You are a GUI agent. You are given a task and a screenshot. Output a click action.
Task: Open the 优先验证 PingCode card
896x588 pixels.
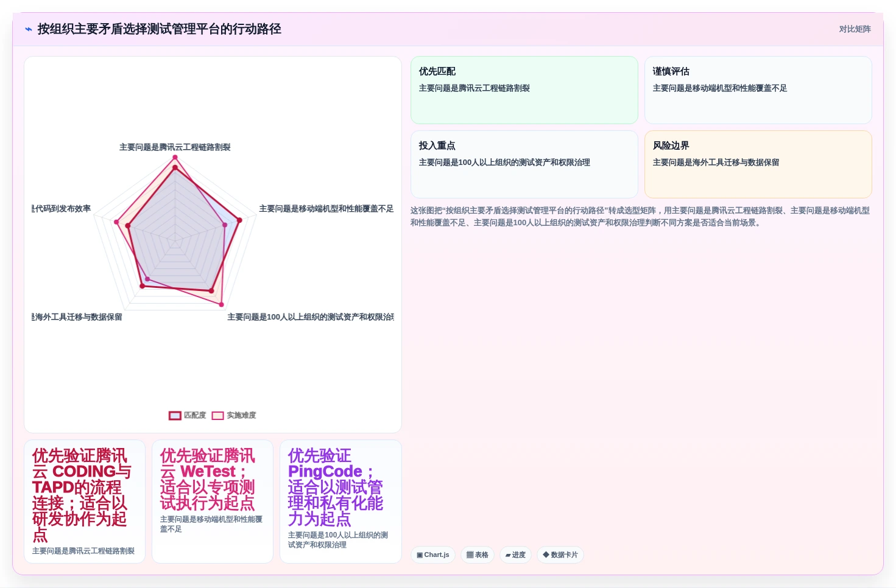point(340,502)
